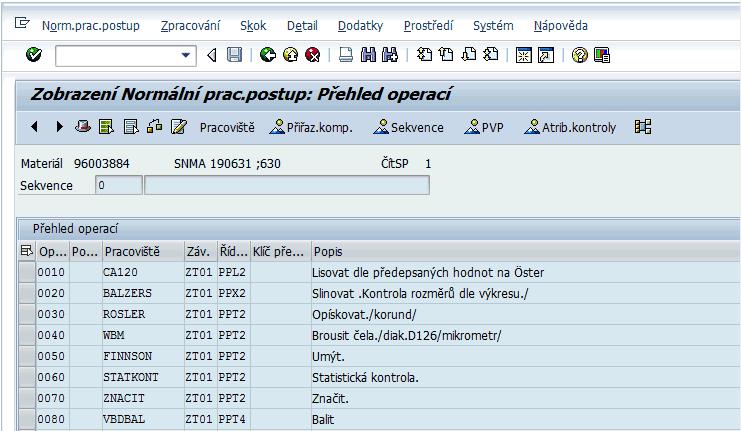This screenshot has height=431, width=741.
Task: Click the PVP button
Action: [484, 128]
